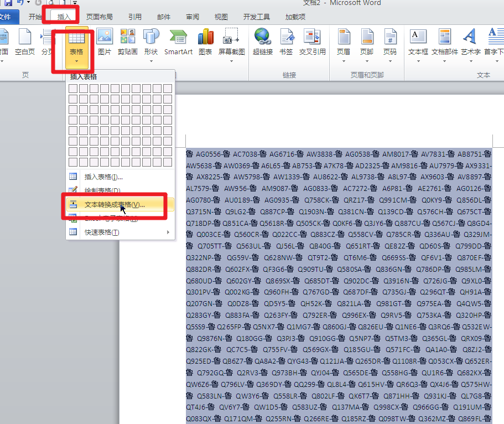The height and width of the screenshot is (424, 504).
Task: Click the 首字下沉 drop cap icon
Action: pos(495,37)
